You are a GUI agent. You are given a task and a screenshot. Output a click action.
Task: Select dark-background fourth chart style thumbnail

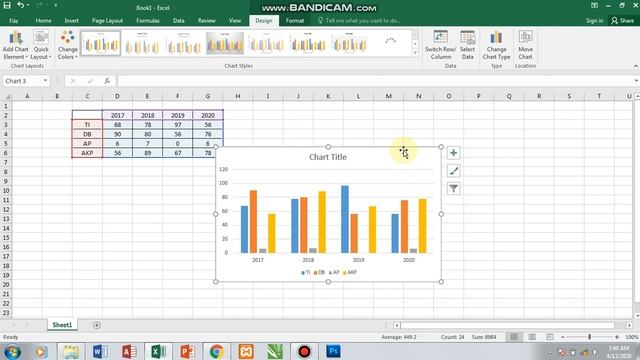(225, 43)
